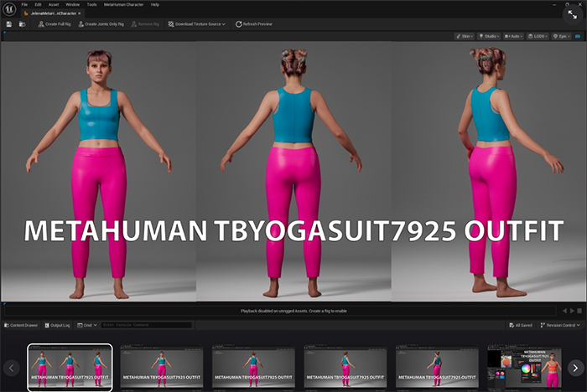Open the Revision Control dropdown
The image size is (587, 392).
(x=560, y=325)
